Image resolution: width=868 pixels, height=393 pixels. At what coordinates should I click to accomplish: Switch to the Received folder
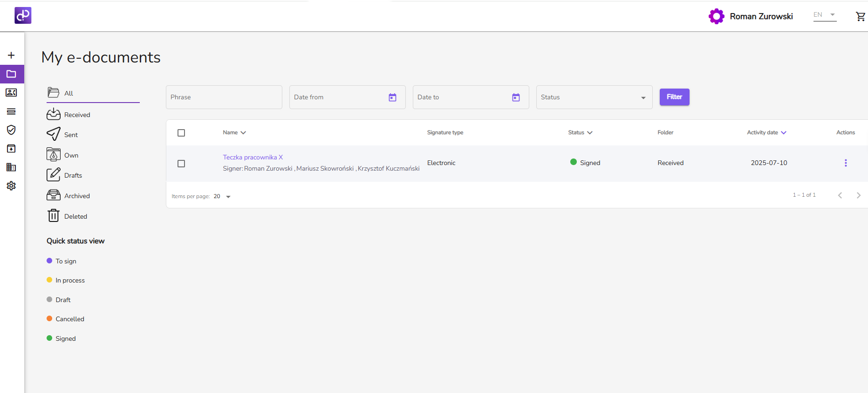coord(77,115)
